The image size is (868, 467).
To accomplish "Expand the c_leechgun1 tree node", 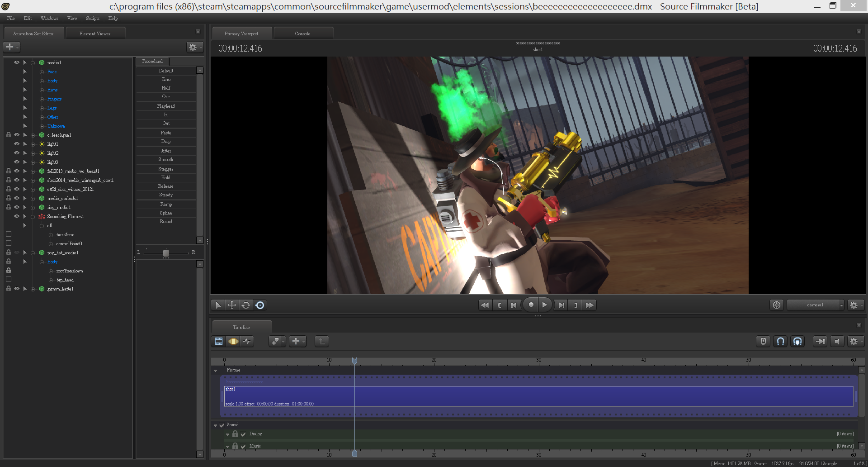I will pos(33,135).
